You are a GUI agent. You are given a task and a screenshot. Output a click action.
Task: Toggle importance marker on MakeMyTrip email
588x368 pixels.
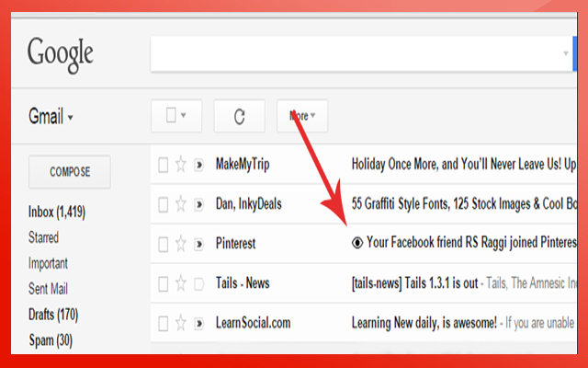(198, 165)
